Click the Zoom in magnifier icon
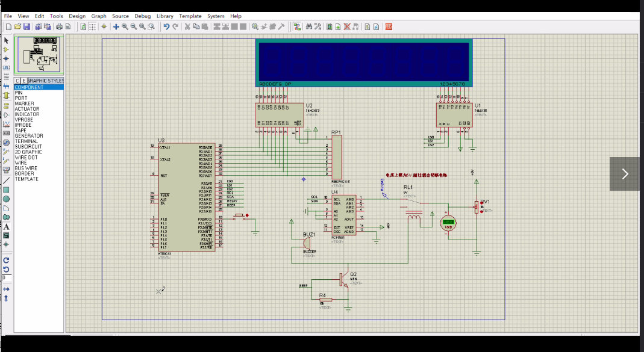 (125, 26)
